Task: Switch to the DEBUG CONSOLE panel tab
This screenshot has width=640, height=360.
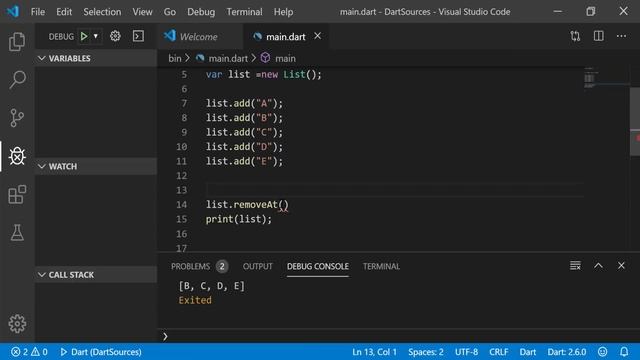Action: [x=318, y=267]
